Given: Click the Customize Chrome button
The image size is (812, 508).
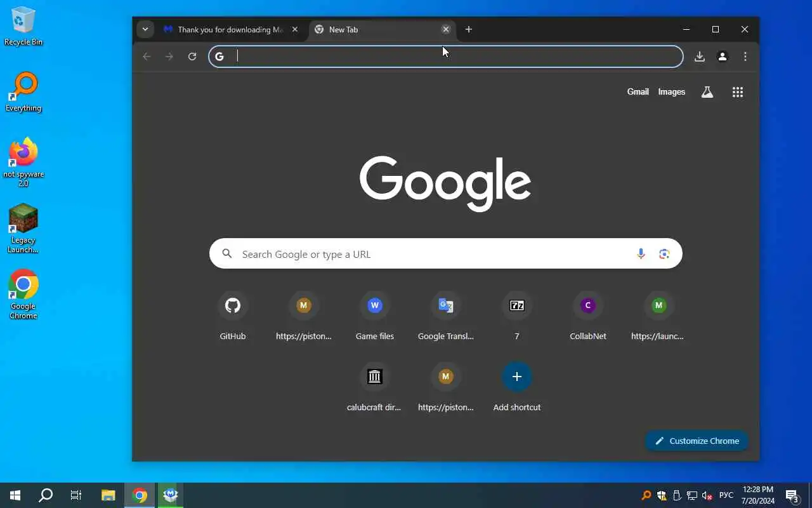Looking at the screenshot, I should click(697, 441).
